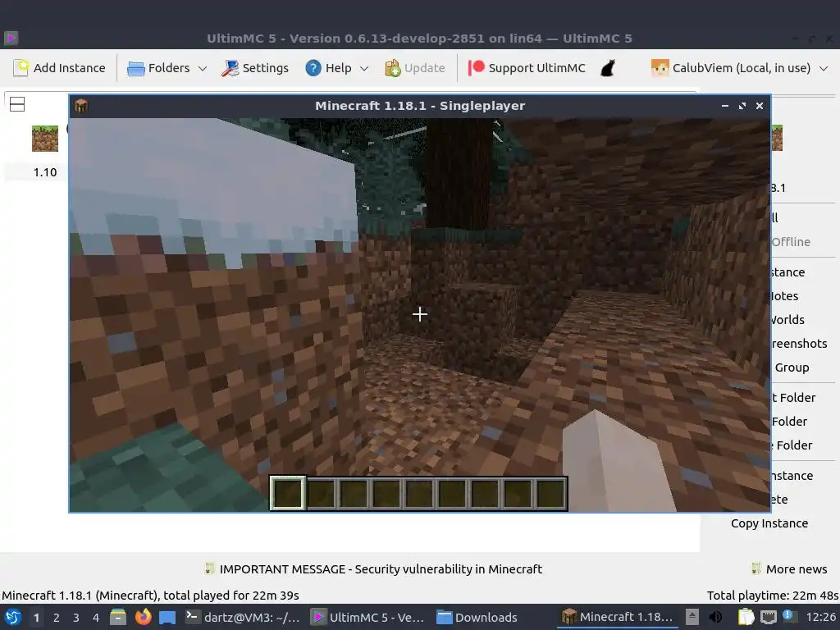Click the Add Instance page icon
The width and height of the screenshot is (840, 630).
[21, 68]
